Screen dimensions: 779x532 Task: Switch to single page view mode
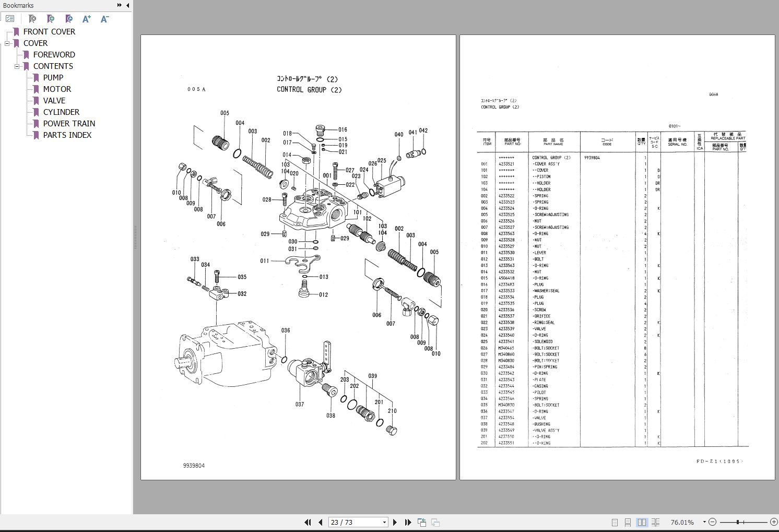coord(615,522)
